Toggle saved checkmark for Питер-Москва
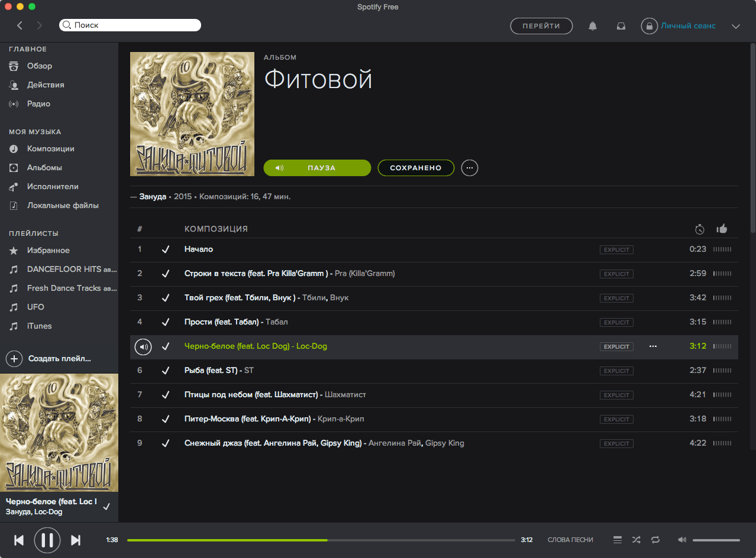This screenshot has height=558, width=756. tap(166, 419)
